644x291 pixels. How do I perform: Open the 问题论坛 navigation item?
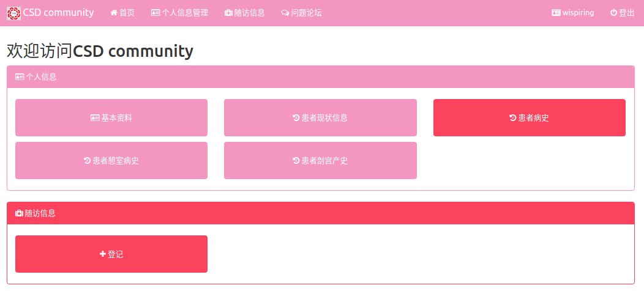coord(306,13)
